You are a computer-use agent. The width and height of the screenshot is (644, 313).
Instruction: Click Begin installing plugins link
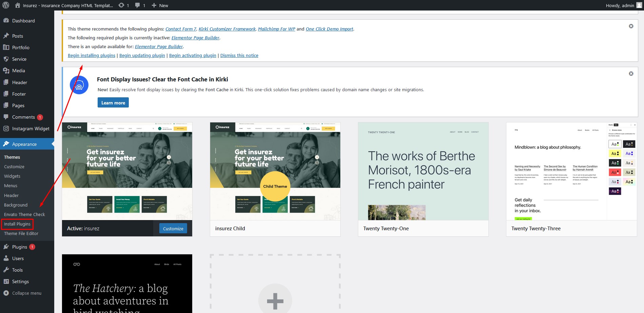92,55
